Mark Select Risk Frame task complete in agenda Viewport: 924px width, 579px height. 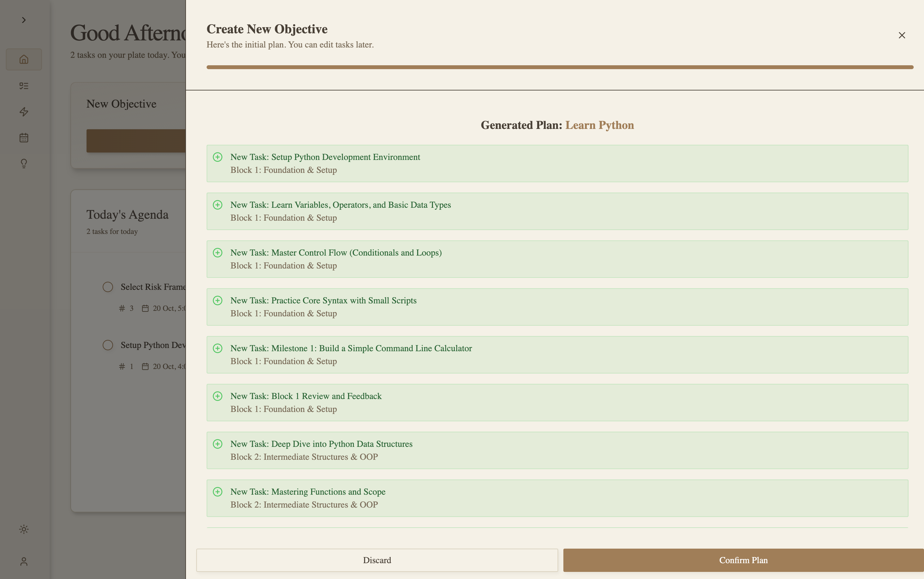click(x=108, y=287)
